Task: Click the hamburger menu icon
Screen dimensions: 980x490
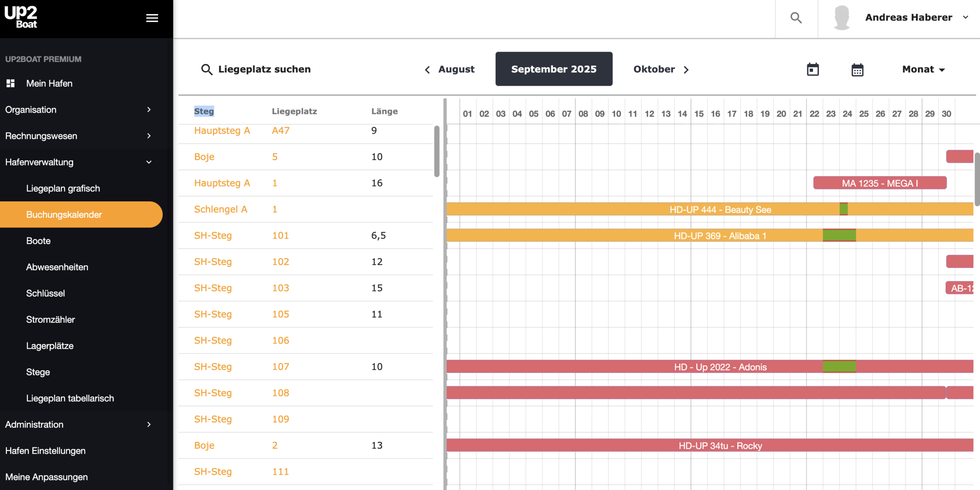Action: pyautogui.click(x=152, y=18)
